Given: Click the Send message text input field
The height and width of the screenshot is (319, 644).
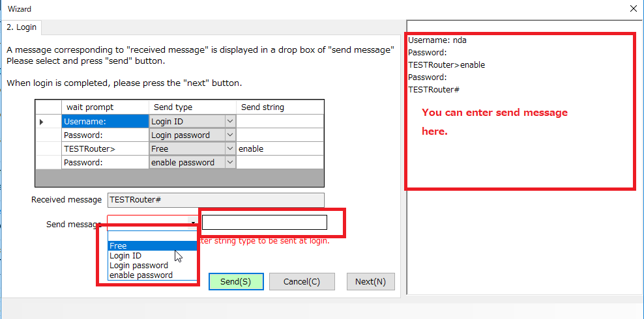Looking at the screenshot, I should 264,223.
